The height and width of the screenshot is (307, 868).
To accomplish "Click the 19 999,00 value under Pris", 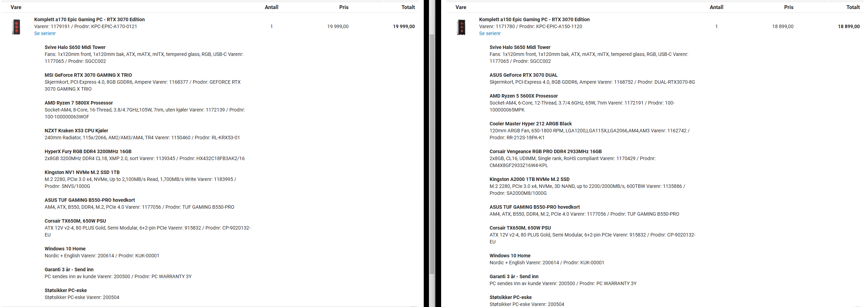I will click(338, 26).
